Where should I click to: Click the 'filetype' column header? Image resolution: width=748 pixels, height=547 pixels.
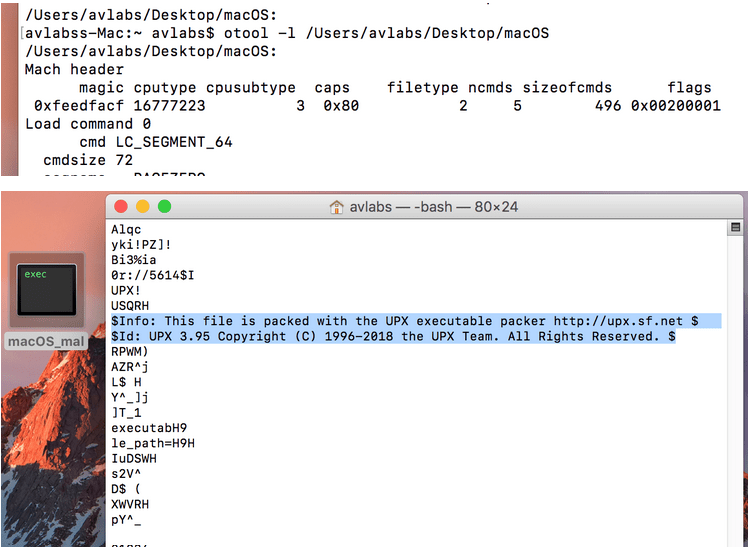[422, 87]
